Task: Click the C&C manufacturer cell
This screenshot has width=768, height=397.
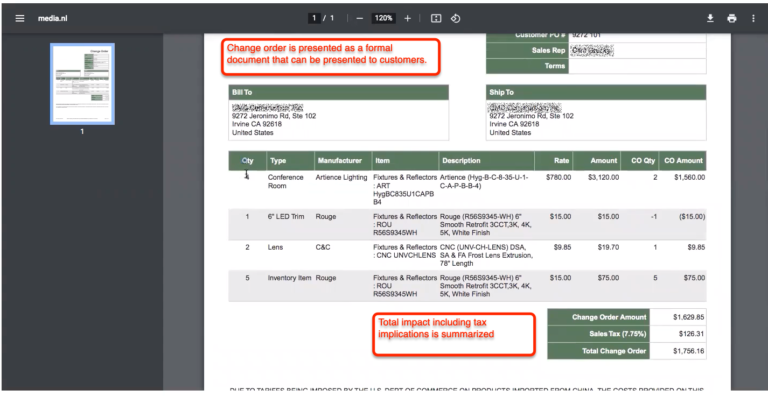Action: (323, 247)
